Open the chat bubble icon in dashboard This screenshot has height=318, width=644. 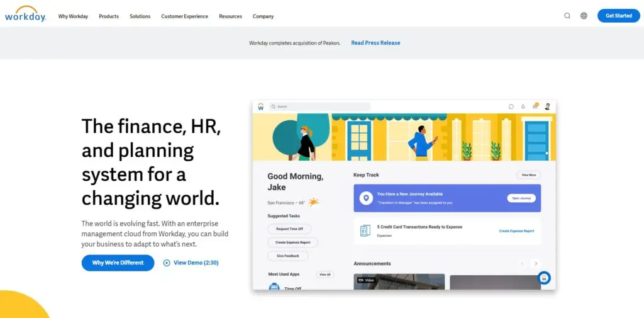coord(511,106)
